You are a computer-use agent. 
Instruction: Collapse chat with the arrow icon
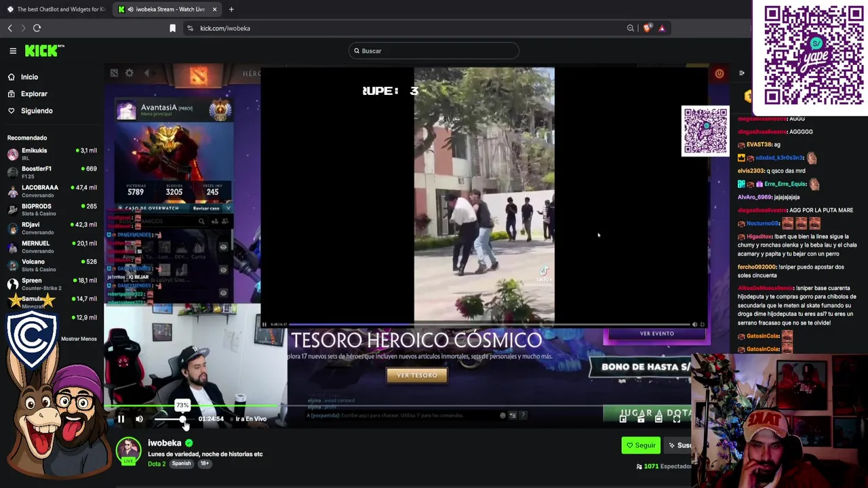coord(741,73)
